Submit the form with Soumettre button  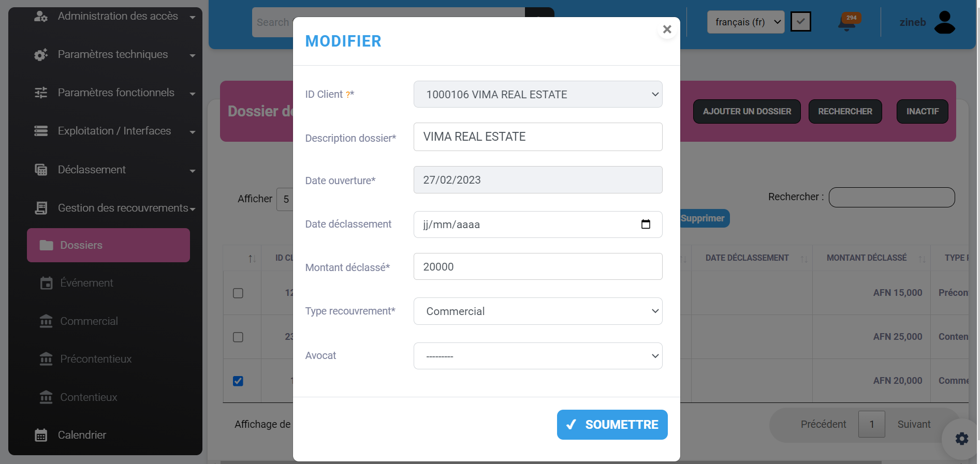coord(612,425)
